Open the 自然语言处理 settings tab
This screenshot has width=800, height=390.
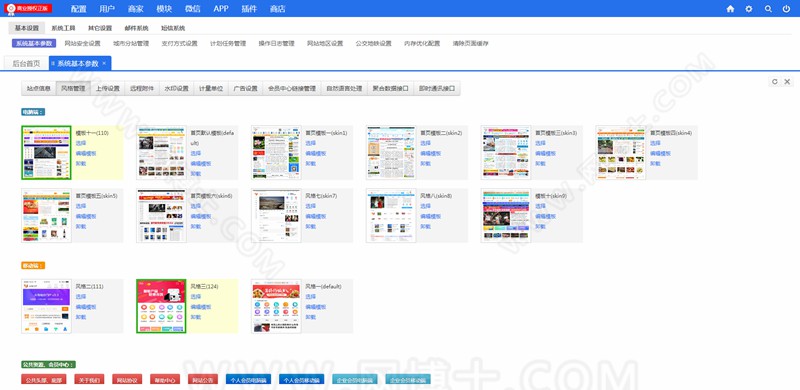[x=345, y=88]
